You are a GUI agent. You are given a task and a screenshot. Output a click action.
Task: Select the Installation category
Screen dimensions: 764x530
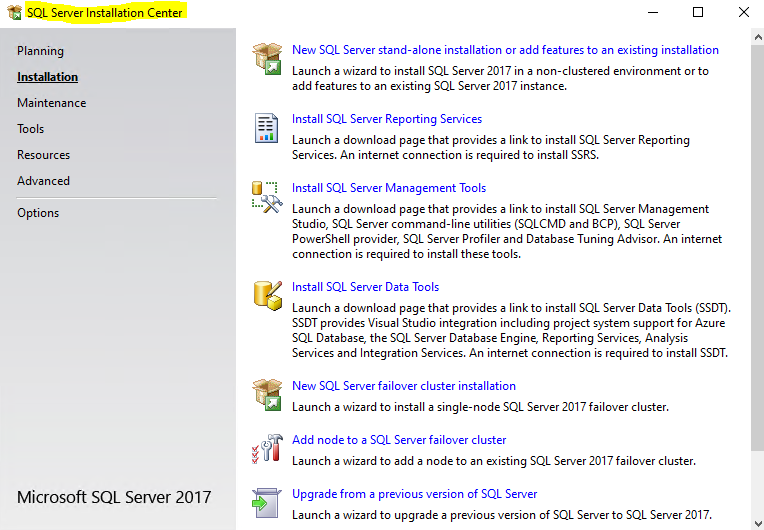pos(47,77)
